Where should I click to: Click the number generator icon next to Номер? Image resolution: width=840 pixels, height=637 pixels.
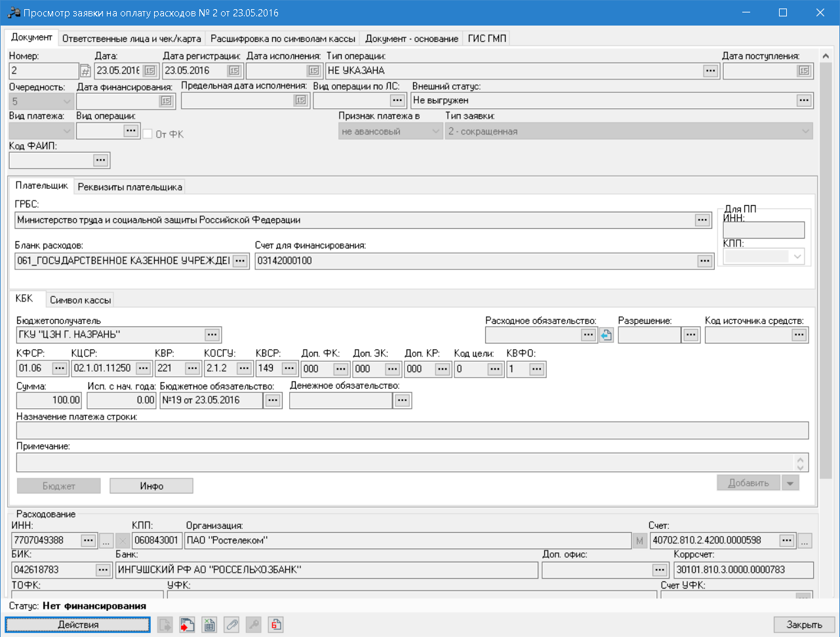point(85,71)
